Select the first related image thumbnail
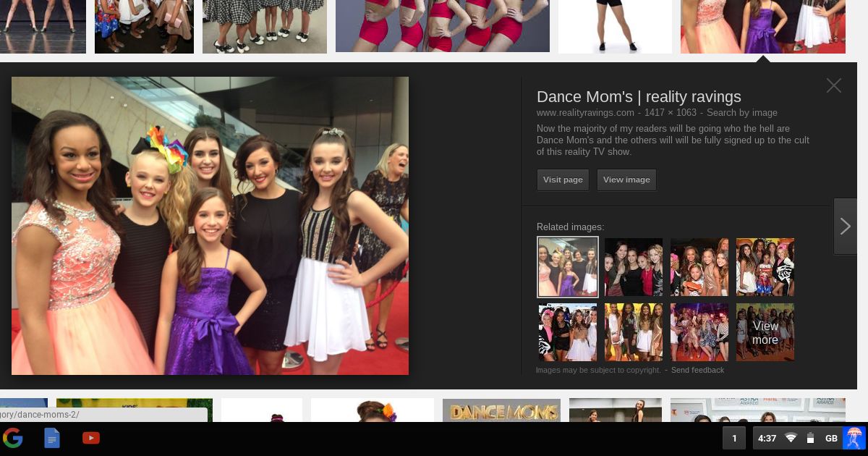The width and height of the screenshot is (868, 456). [568, 266]
